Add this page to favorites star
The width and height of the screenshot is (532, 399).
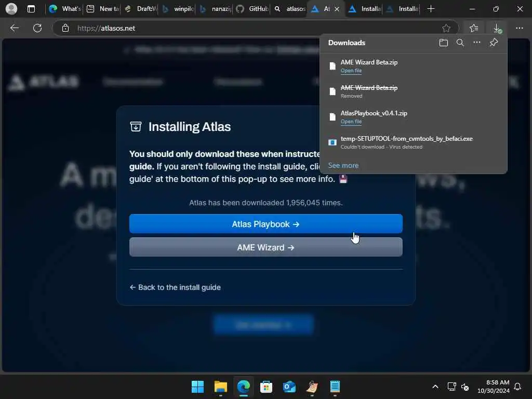446,28
